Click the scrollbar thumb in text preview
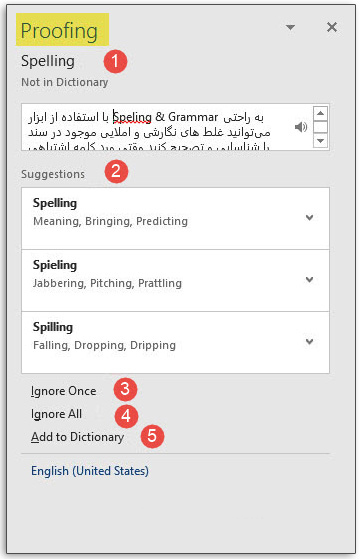Viewport: 363px width, 559px height. pos(320,127)
